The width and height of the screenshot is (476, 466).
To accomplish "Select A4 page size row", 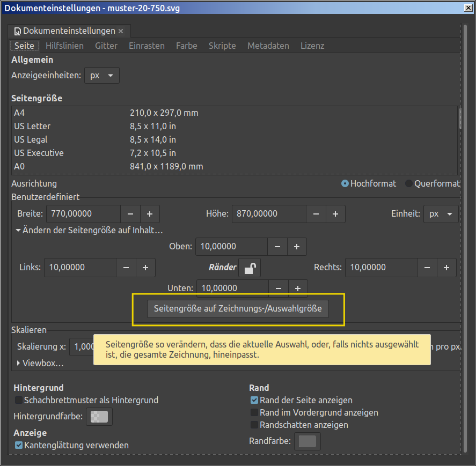I will tap(235, 113).
